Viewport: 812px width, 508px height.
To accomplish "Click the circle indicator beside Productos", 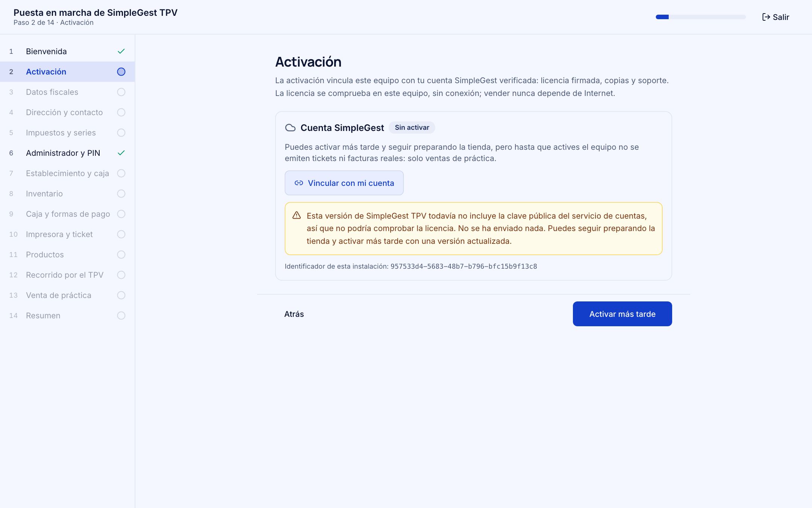I will [x=121, y=254].
